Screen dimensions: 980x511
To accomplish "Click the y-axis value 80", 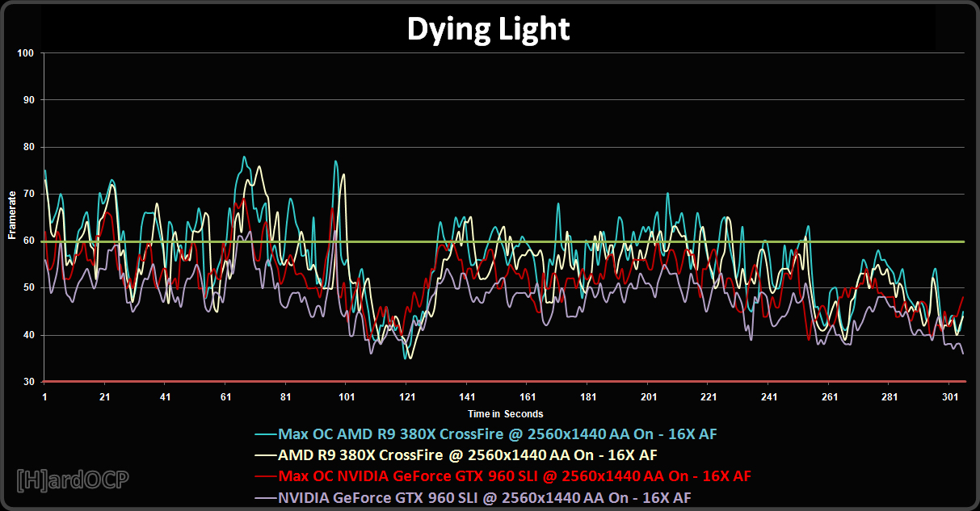I will pos(27,147).
